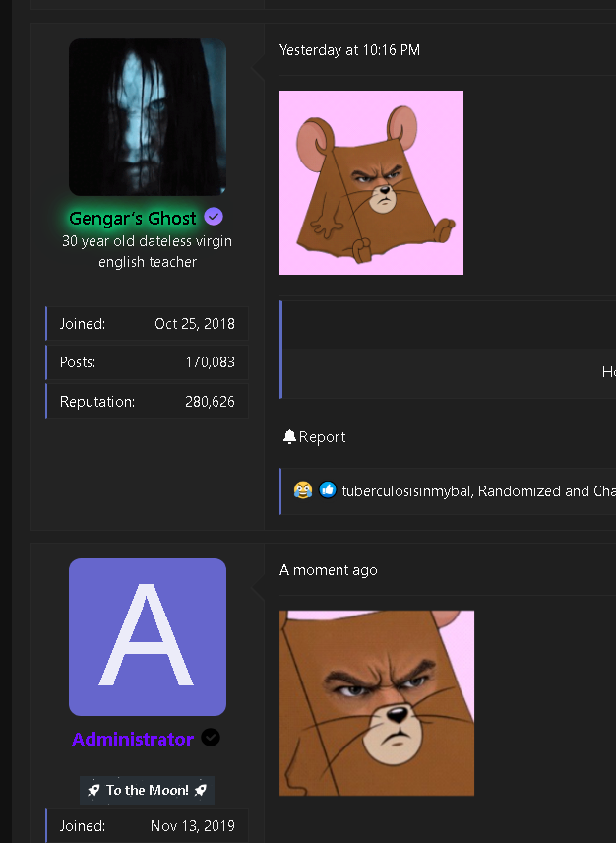Open the zoomed-in Jerry face image
The height and width of the screenshot is (843, 616).
(377, 703)
